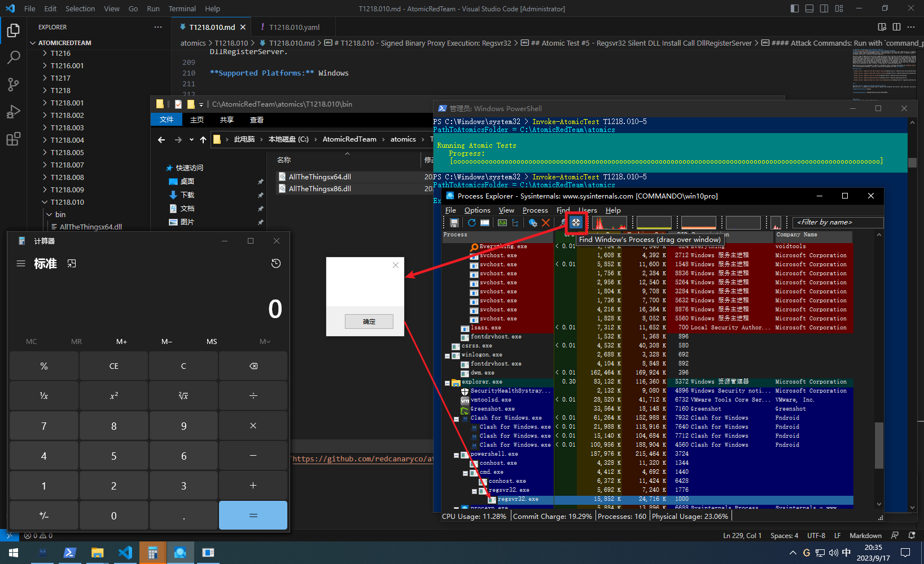This screenshot has width=924, height=564.
Task: Click the Process Explorer vertical scrollbar thumb
Action: 879,445
